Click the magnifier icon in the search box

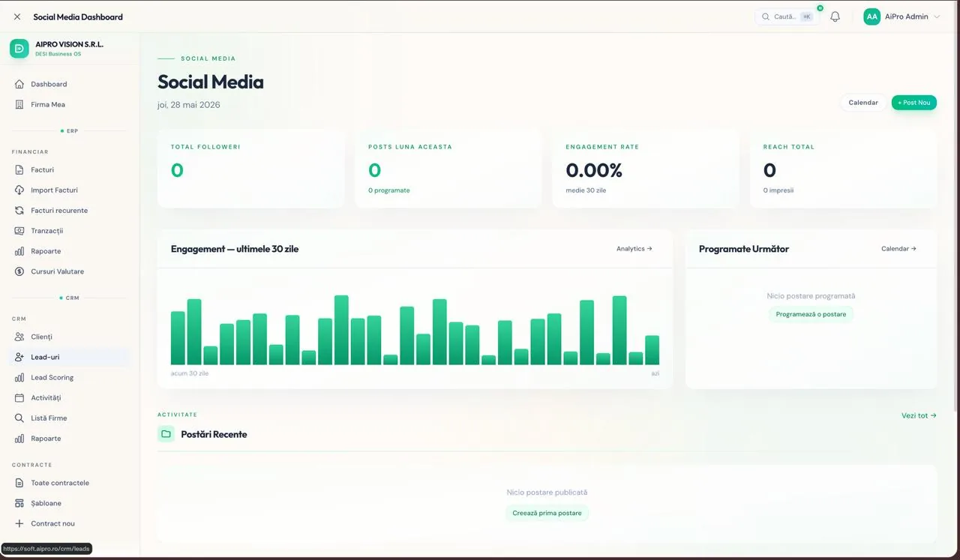[766, 16]
